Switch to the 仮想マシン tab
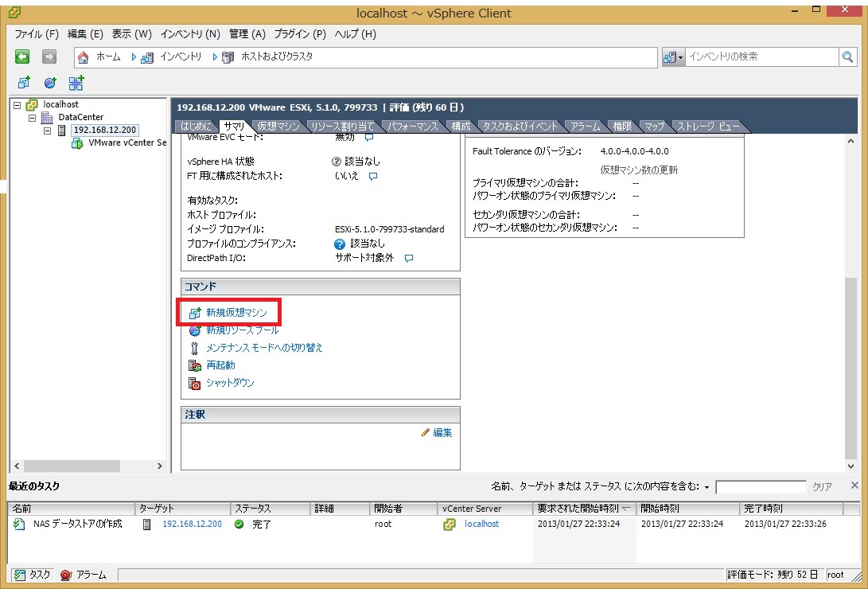This screenshot has height=589, width=868. pyautogui.click(x=278, y=127)
